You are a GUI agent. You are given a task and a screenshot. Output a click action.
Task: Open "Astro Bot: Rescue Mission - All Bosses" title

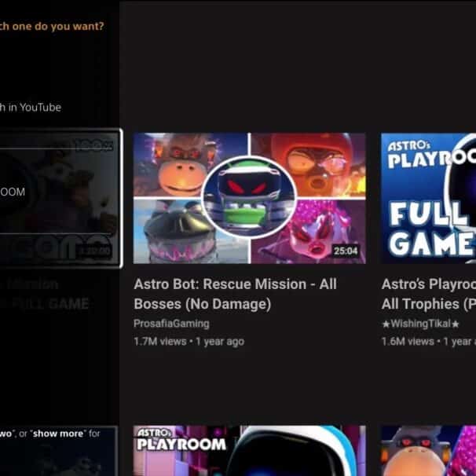coord(234,293)
